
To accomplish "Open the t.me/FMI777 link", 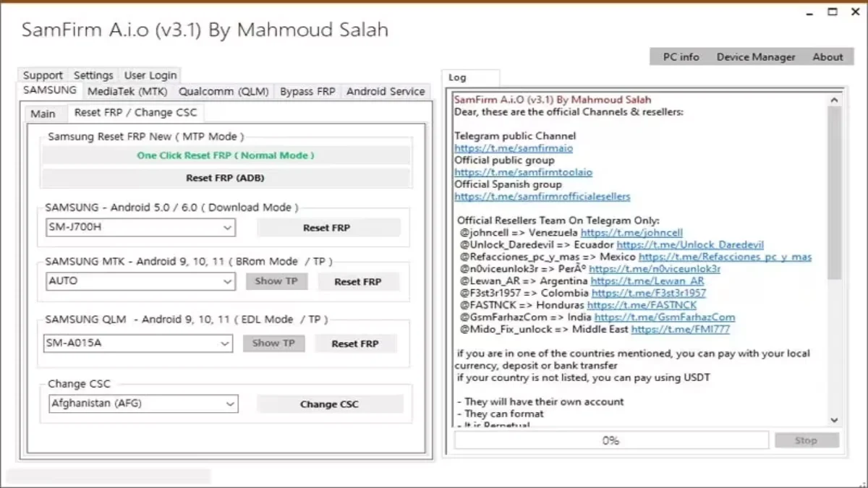I will pyautogui.click(x=681, y=330).
